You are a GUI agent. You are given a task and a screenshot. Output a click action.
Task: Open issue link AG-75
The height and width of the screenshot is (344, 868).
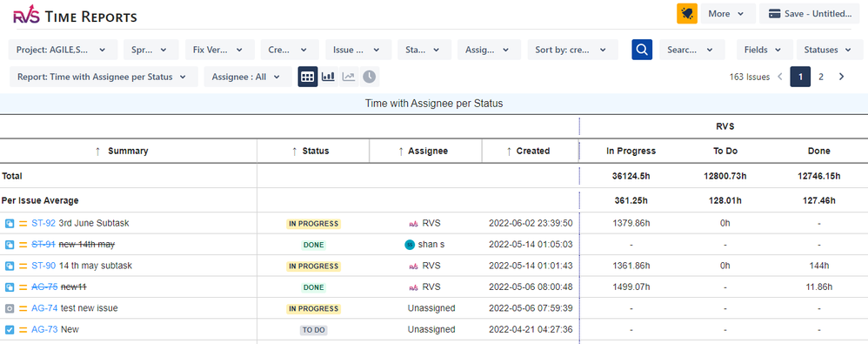click(45, 287)
